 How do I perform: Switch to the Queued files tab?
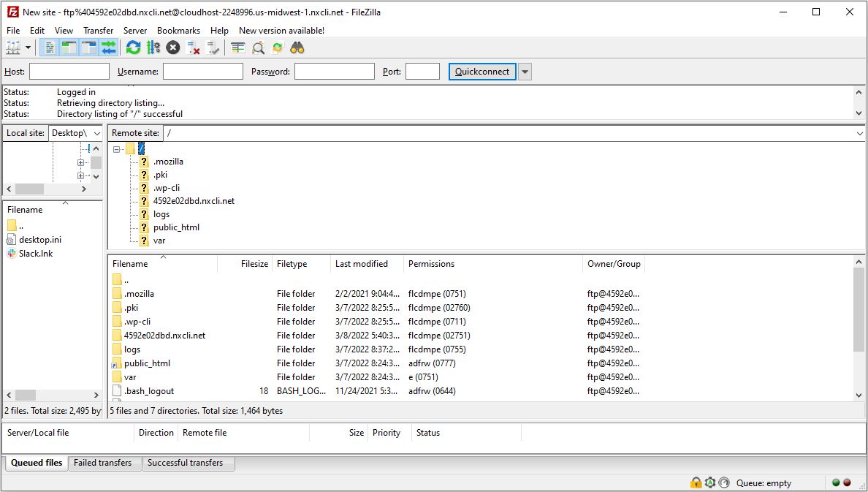click(37, 463)
